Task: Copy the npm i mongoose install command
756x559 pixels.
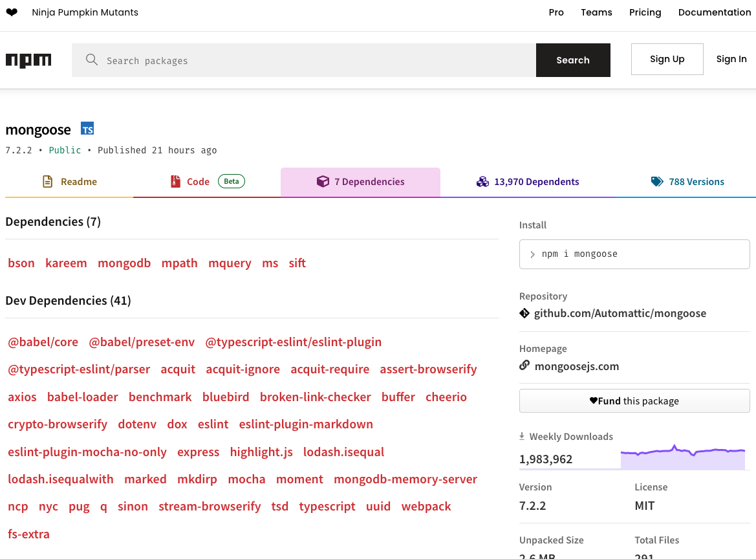Action: click(x=634, y=254)
